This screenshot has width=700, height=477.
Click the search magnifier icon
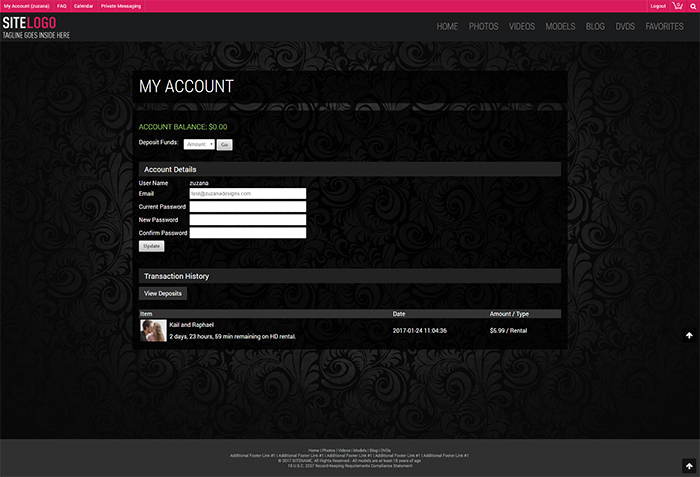[x=693, y=6]
